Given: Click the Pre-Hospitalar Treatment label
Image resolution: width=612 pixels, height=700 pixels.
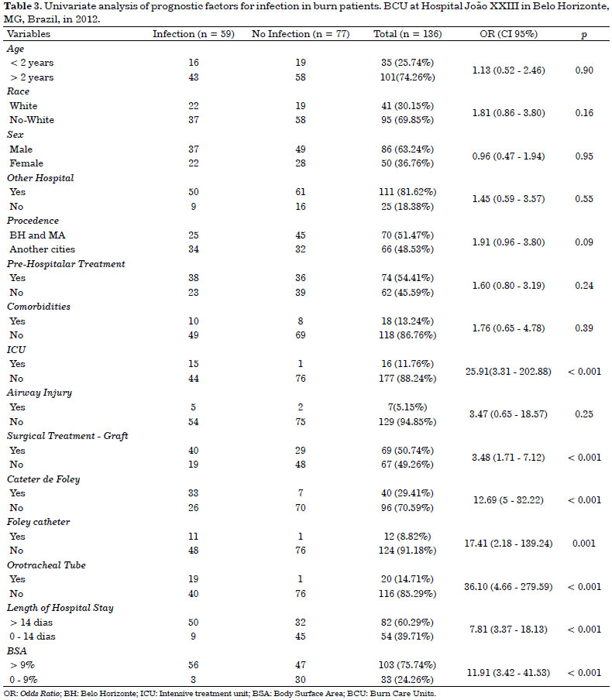Looking at the screenshot, I should tap(66, 264).
